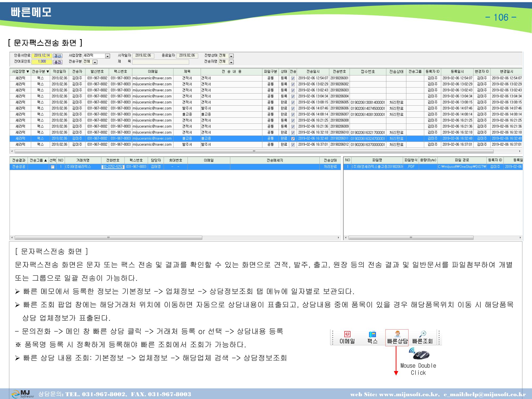Select the (주)태영세라믹스출고증 file name
Viewport: 532px width, 399px height.
pos(377,167)
